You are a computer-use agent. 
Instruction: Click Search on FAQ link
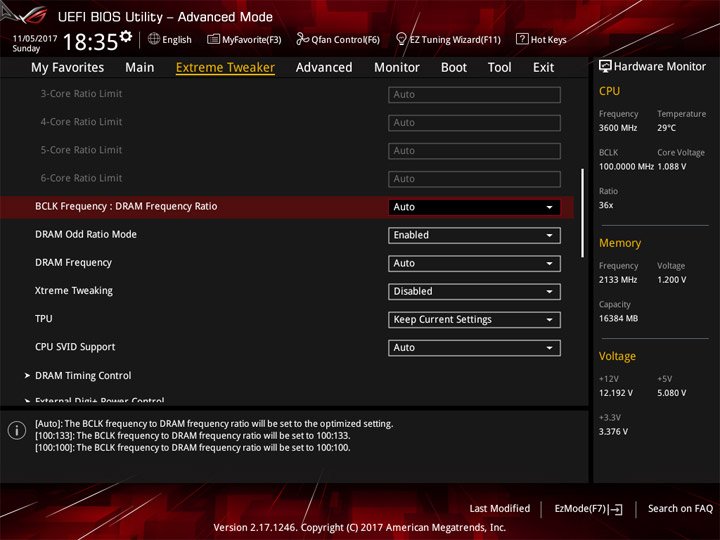coord(680,509)
